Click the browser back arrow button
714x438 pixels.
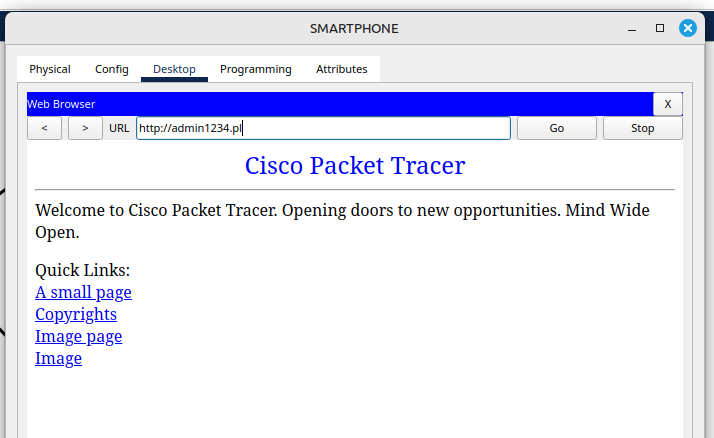(x=44, y=128)
